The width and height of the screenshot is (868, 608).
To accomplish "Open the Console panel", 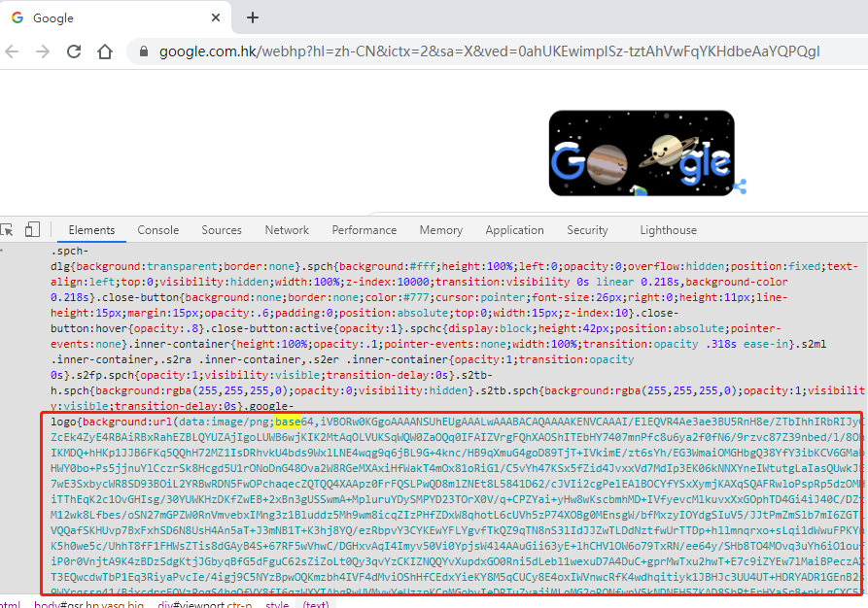I will (x=158, y=230).
